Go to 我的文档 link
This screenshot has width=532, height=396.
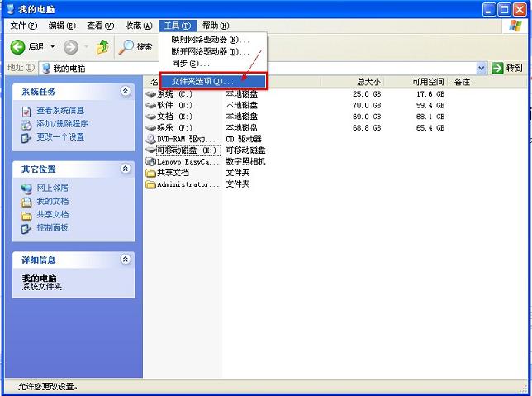[x=52, y=202]
